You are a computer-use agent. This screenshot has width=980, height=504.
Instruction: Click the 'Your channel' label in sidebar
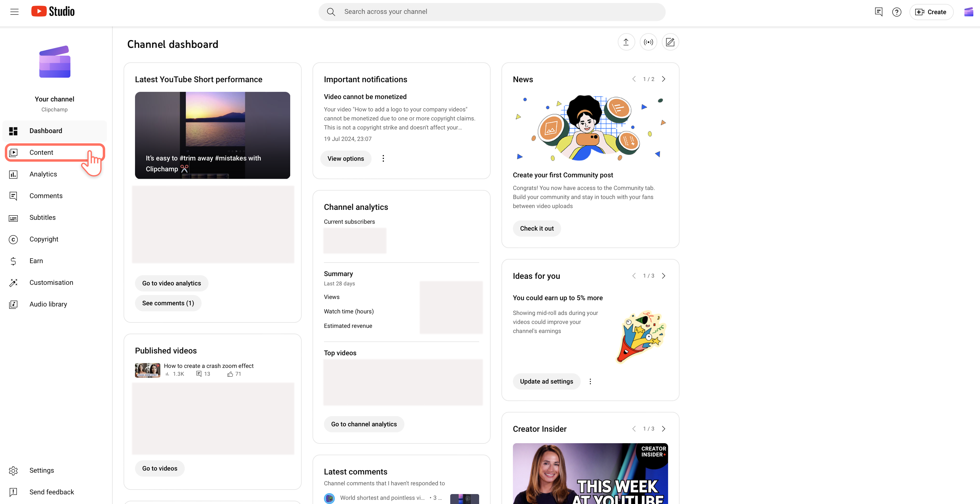click(x=55, y=99)
